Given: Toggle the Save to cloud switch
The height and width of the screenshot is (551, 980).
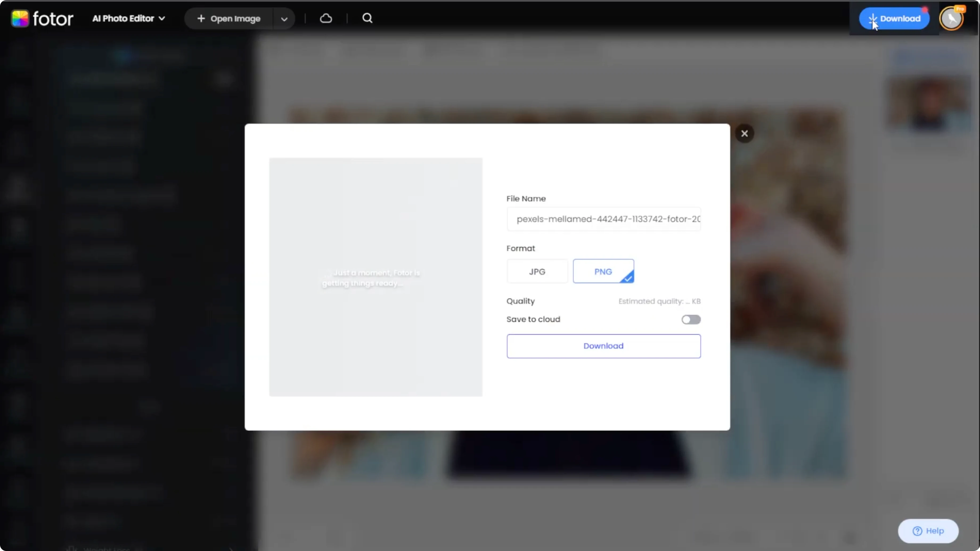Looking at the screenshot, I should click(691, 319).
